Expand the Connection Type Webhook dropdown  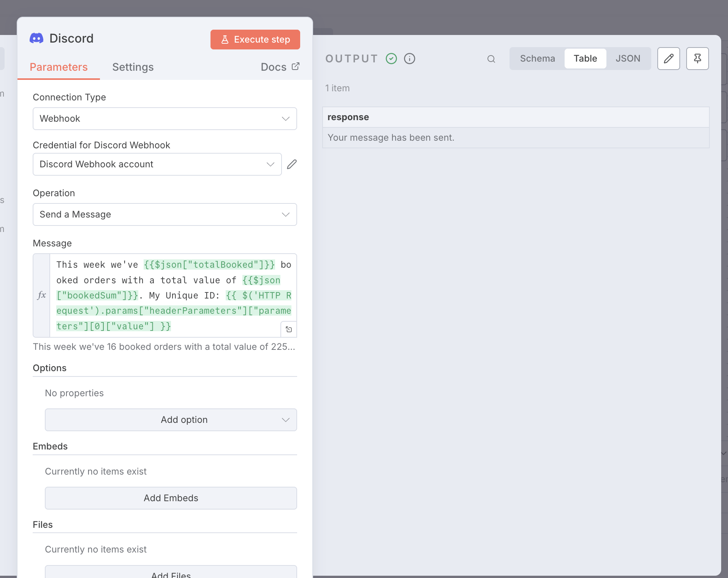[165, 119]
